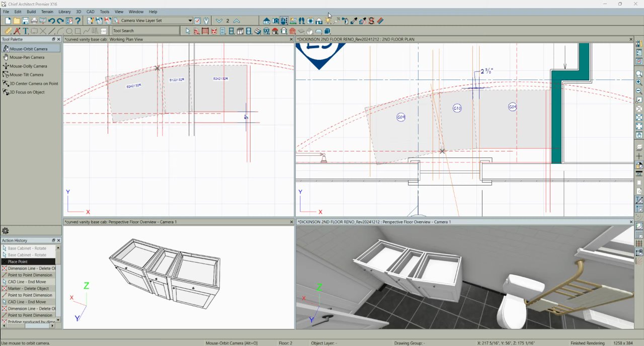Select the Text tool in the toolbar
Viewport: 644px width, 346px height.
point(26,31)
